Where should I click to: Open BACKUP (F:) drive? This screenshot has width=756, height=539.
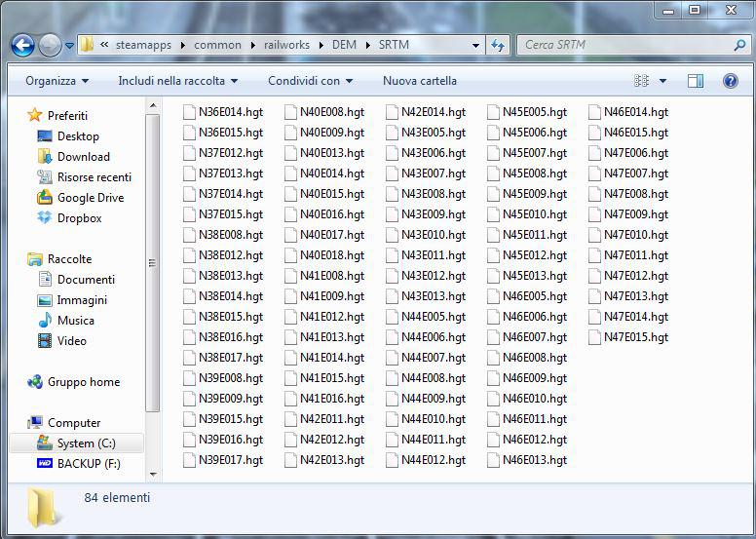[x=79, y=464]
